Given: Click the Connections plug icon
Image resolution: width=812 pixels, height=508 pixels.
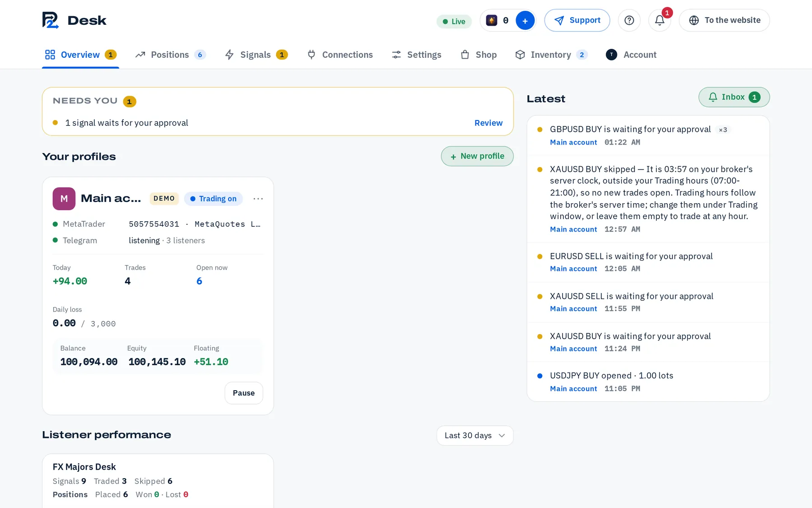Looking at the screenshot, I should point(311,55).
